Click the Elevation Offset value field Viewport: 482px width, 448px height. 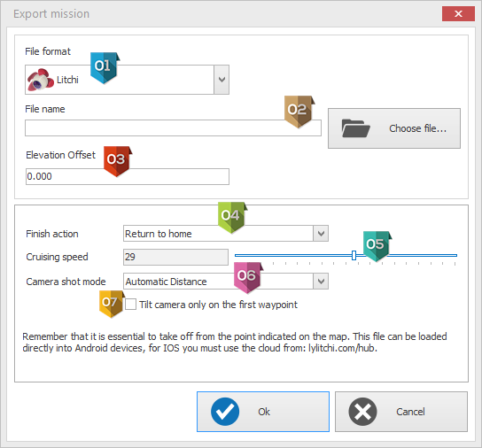tap(128, 176)
